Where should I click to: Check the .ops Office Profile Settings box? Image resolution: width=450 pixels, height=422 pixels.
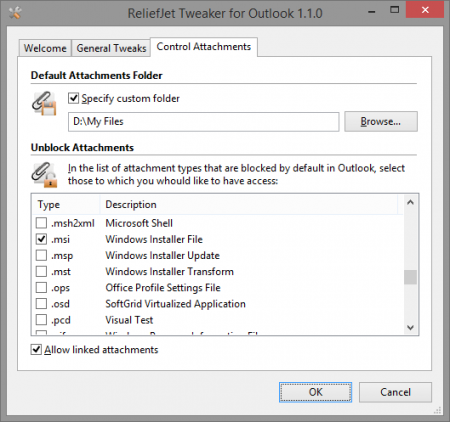coord(41,287)
